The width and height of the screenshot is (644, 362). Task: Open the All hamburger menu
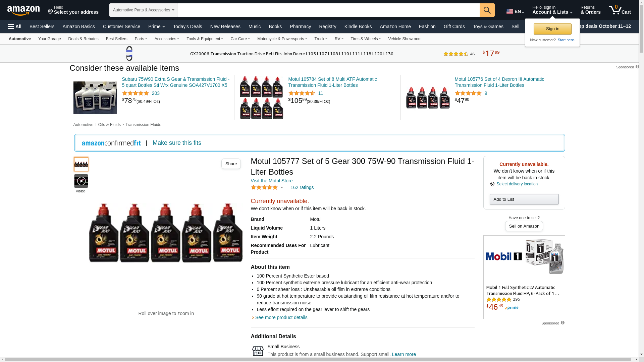(x=15, y=26)
